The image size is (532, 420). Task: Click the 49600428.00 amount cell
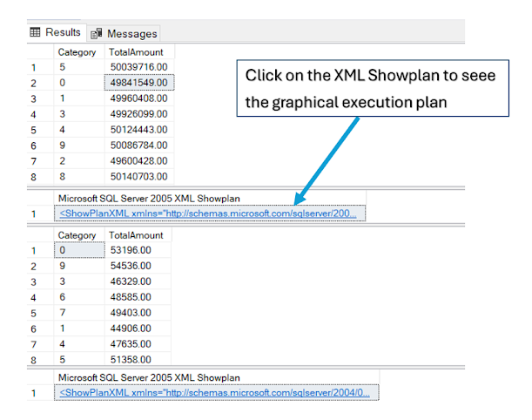tap(138, 160)
